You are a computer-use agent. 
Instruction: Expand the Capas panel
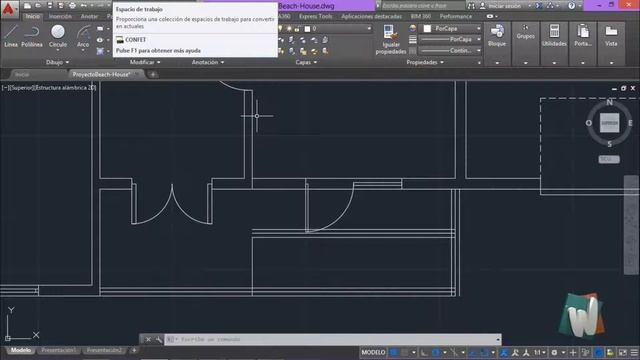(x=306, y=62)
